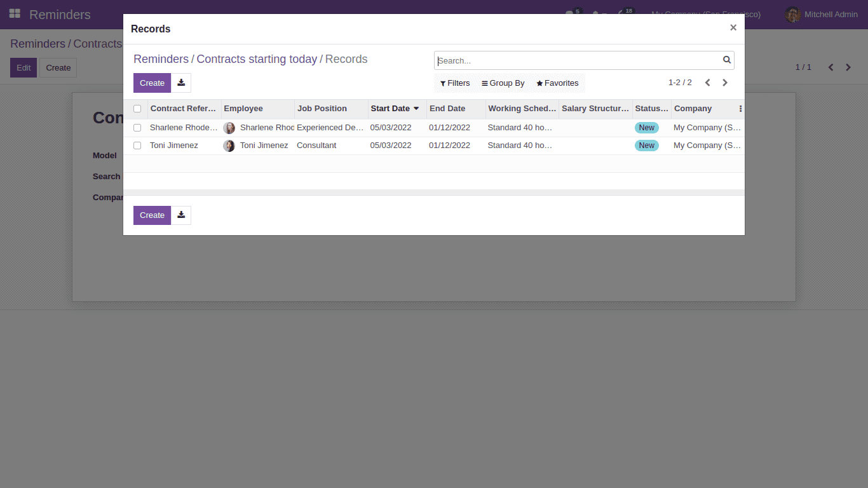Navigate to the Reminders breadcrumb

pos(161,58)
